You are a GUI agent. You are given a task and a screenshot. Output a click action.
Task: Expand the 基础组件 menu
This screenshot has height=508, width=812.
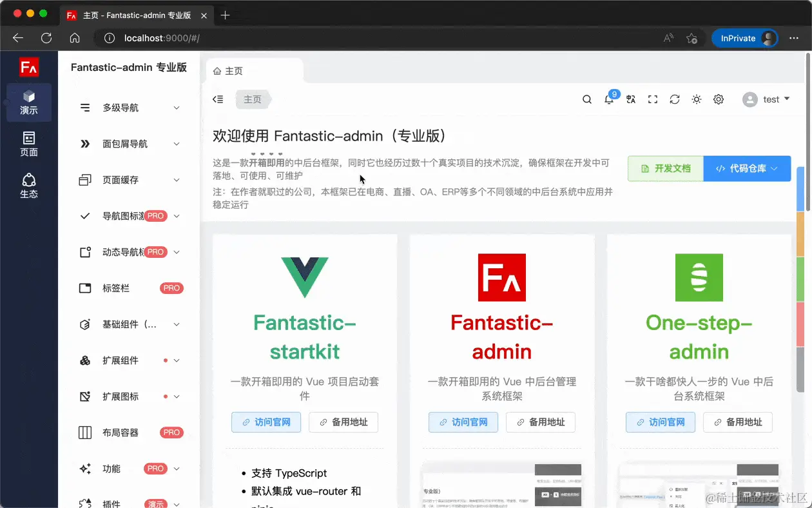coord(129,324)
